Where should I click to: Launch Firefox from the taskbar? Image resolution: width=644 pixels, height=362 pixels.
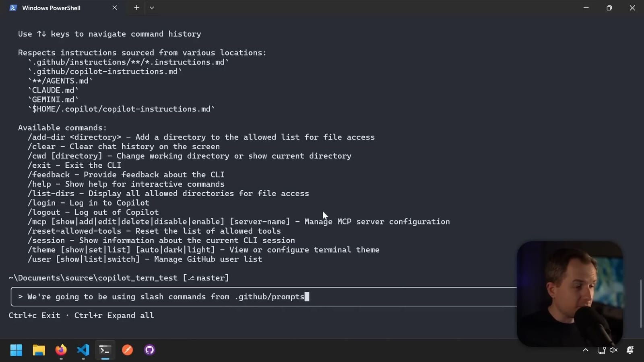coord(60,350)
